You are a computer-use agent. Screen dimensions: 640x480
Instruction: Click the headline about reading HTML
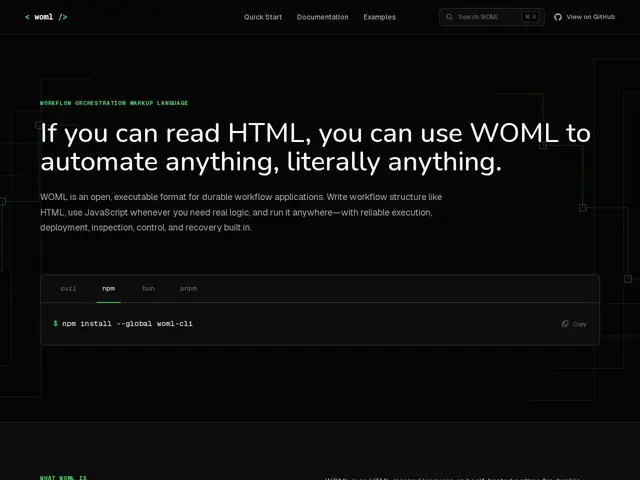click(x=315, y=147)
